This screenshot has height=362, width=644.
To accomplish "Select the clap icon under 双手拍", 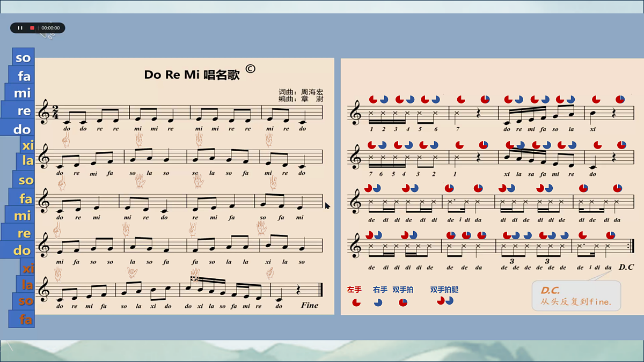I will tap(403, 302).
